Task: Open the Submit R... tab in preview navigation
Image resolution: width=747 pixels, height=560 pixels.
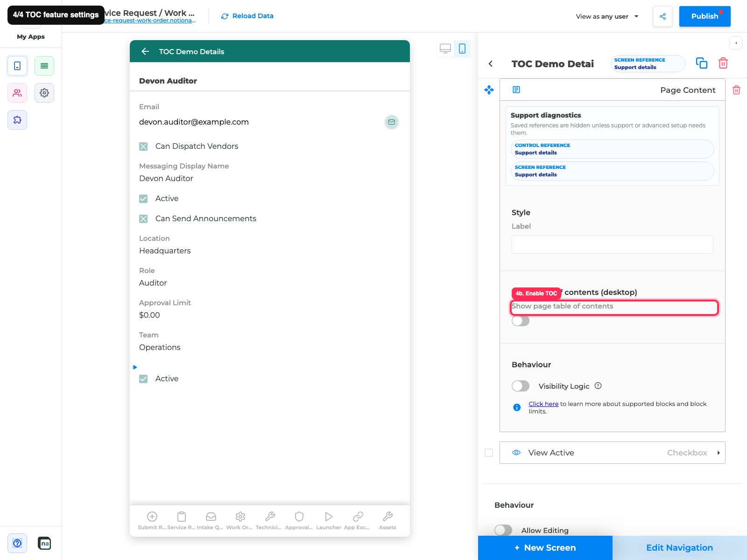Action: pos(152,520)
